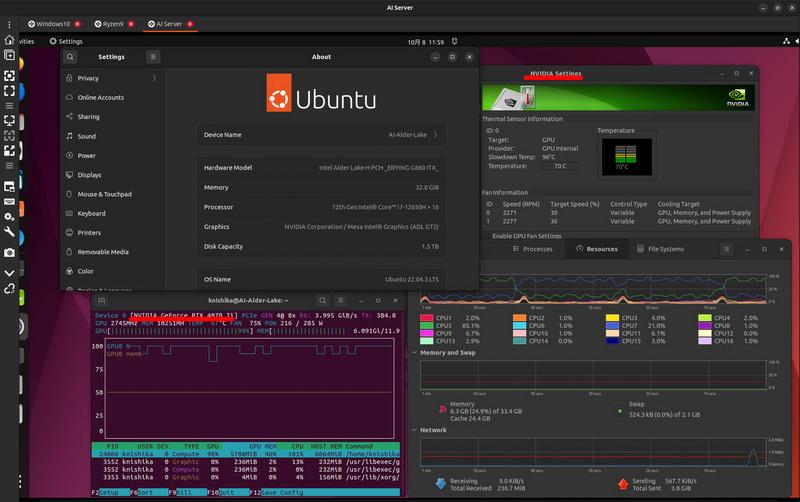Select PID 24066 process row in nvtop
Image resolution: width=800 pixels, height=502 pixels.
click(x=246, y=454)
